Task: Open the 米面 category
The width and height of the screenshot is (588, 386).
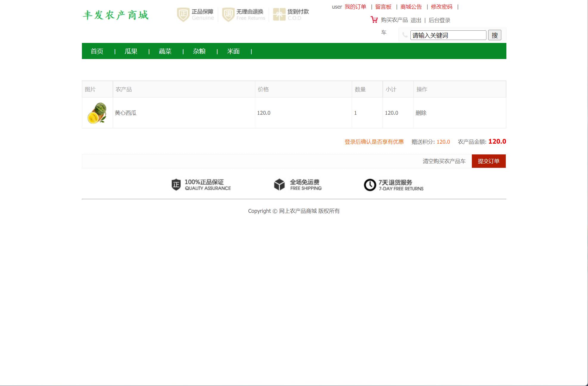Action: [234, 51]
